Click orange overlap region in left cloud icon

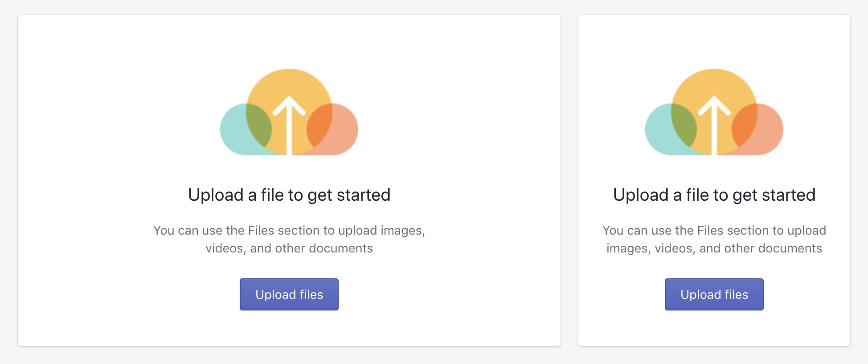tap(319, 125)
